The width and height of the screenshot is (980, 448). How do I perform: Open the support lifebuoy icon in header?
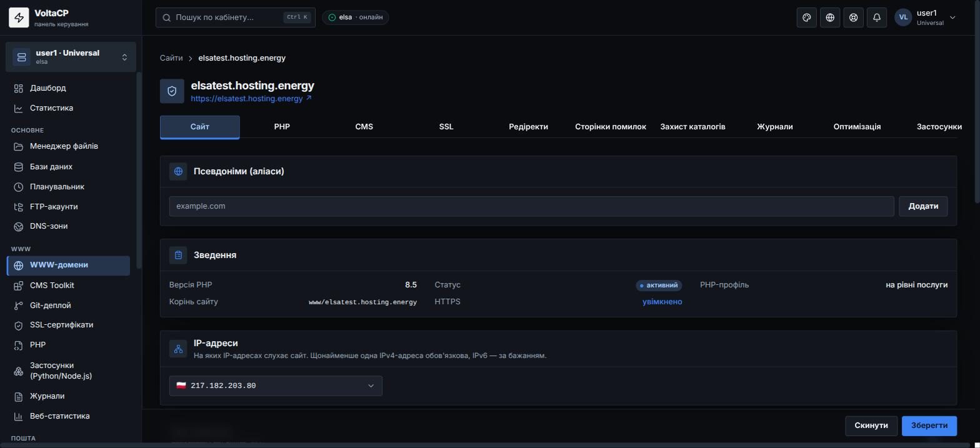853,17
